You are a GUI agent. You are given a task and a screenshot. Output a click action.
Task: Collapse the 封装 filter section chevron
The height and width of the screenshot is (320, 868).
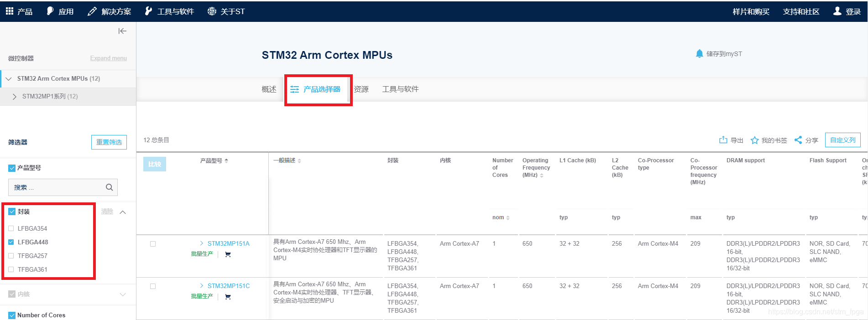123,212
